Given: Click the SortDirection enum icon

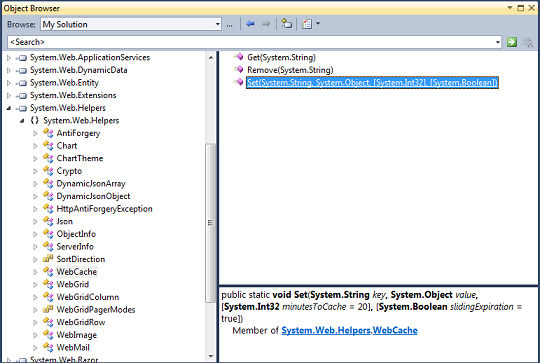Looking at the screenshot, I should click(x=48, y=259).
